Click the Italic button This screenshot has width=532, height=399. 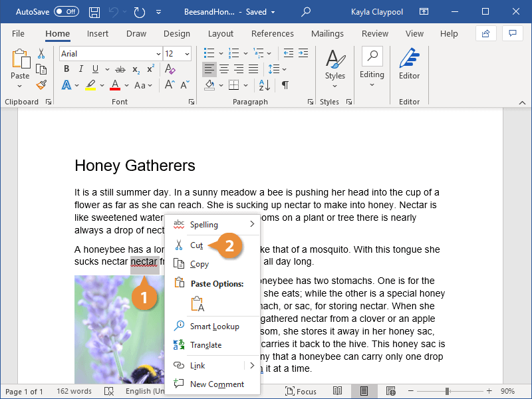(82, 69)
